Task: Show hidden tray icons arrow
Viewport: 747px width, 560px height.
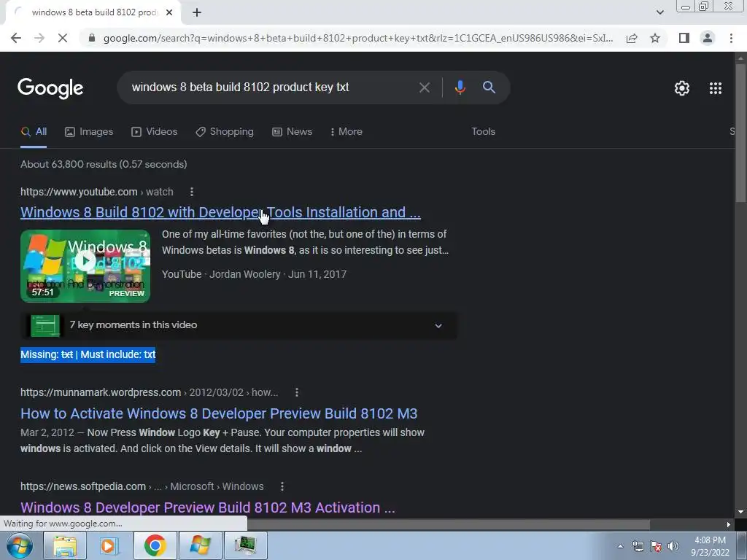Action: point(620,546)
